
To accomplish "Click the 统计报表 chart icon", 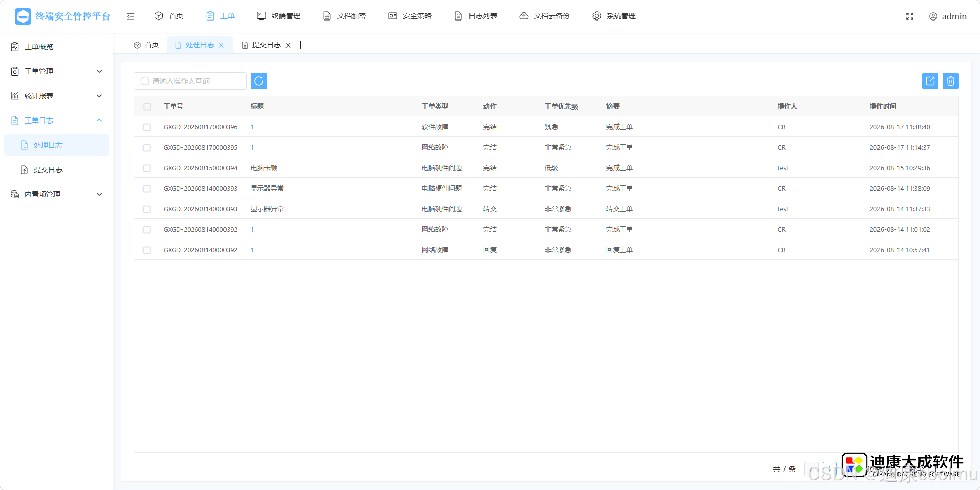I will [x=15, y=96].
